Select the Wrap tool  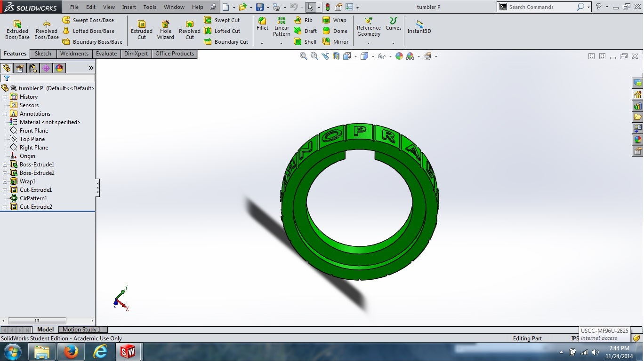click(x=334, y=20)
